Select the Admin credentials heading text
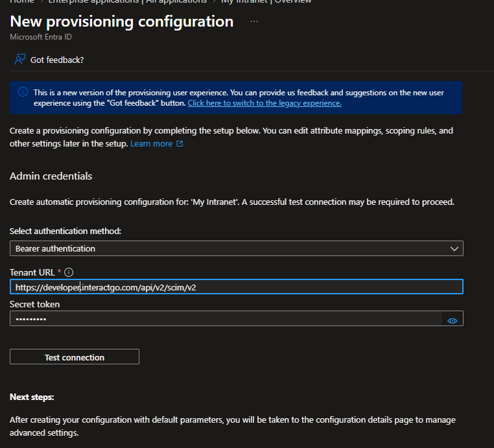The width and height of the screenshot is (494, 448). 51,176
